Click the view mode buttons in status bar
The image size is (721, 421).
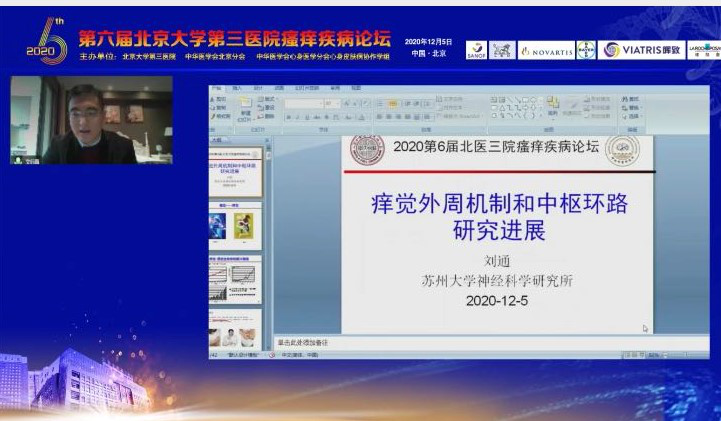(x=634, y=355)
